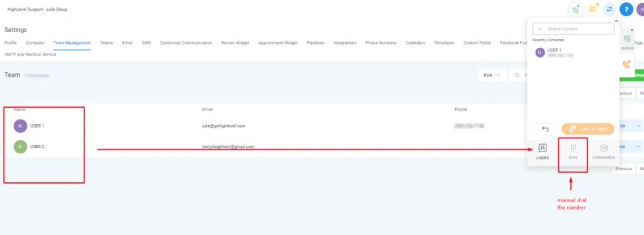Viewport: 644px width, 235px height.
Task: Click the blue switch arrows icon
Action: (x=610, y=9)
